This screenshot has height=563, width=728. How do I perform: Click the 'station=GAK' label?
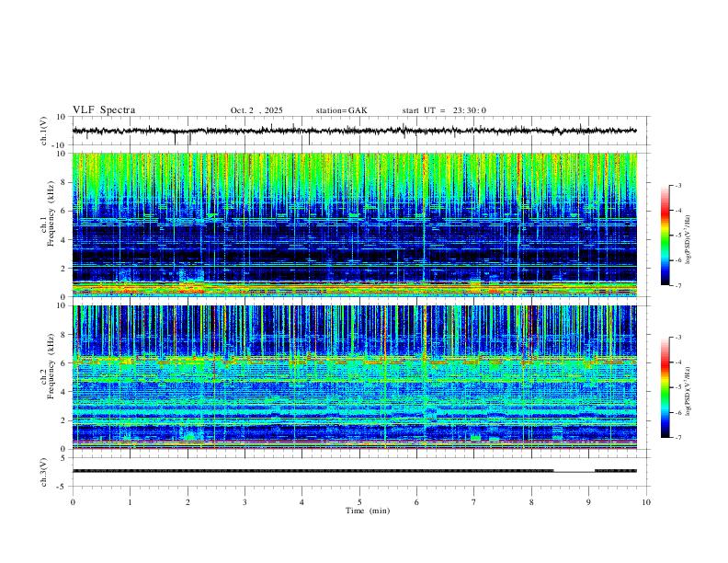(341, 110)
